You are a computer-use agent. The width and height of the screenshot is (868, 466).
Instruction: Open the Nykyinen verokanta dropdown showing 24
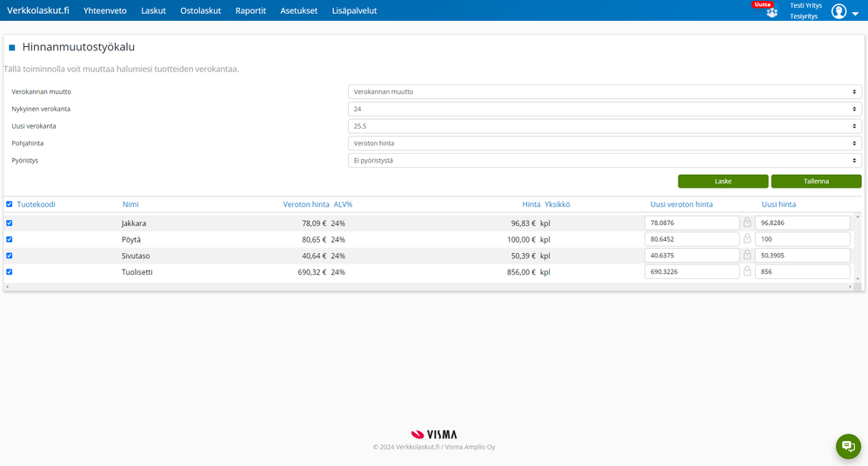tap(604, 109)
